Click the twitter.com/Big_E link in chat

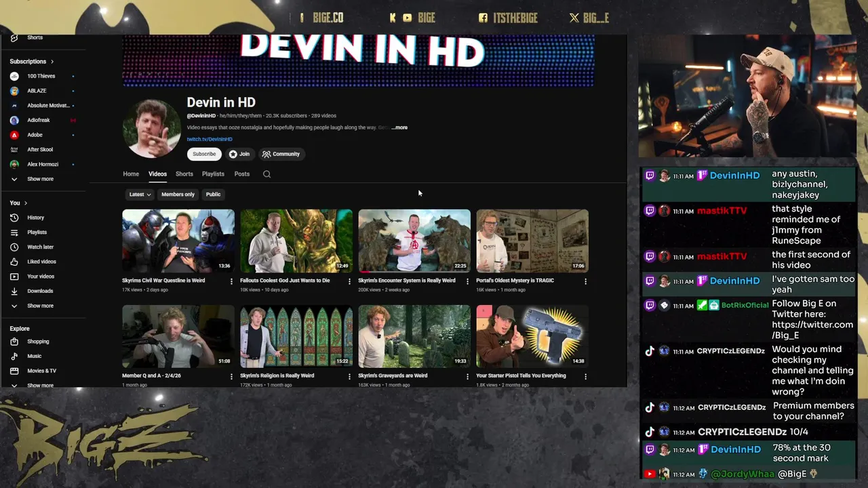[812, 330]
